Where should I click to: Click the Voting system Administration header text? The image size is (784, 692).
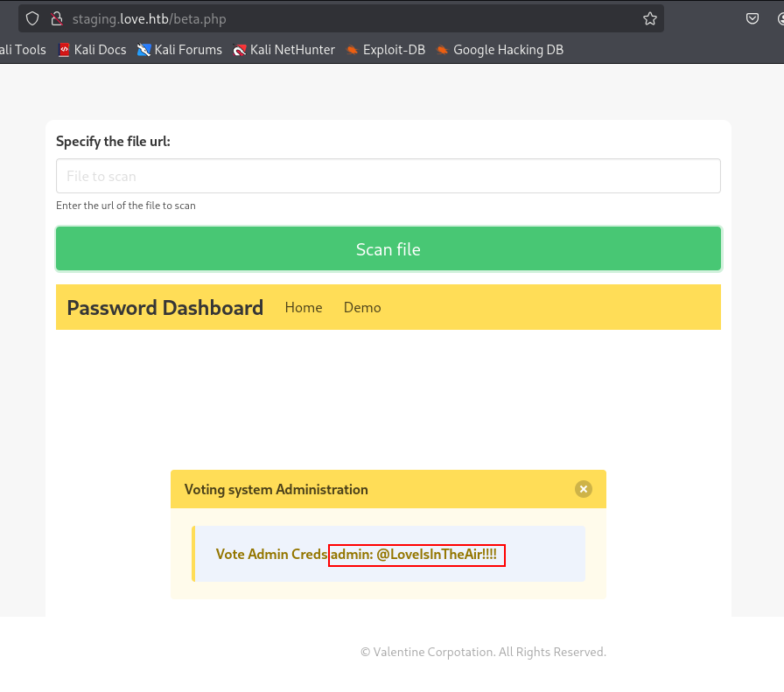276,490
